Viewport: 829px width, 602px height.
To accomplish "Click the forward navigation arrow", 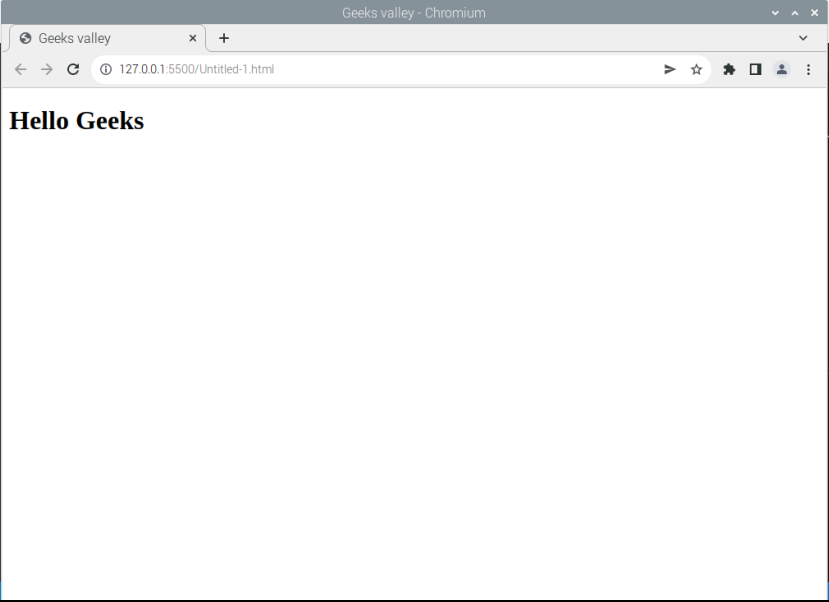I will 46,69.
